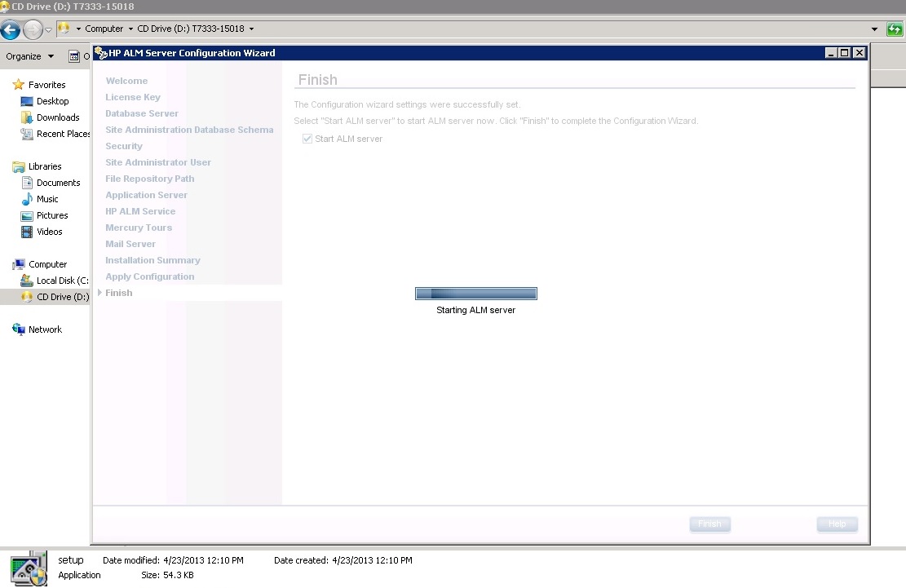The image size is (906, 588).
Task: Click the Date modified value in details pane
Action: click(x=203, y=560)
